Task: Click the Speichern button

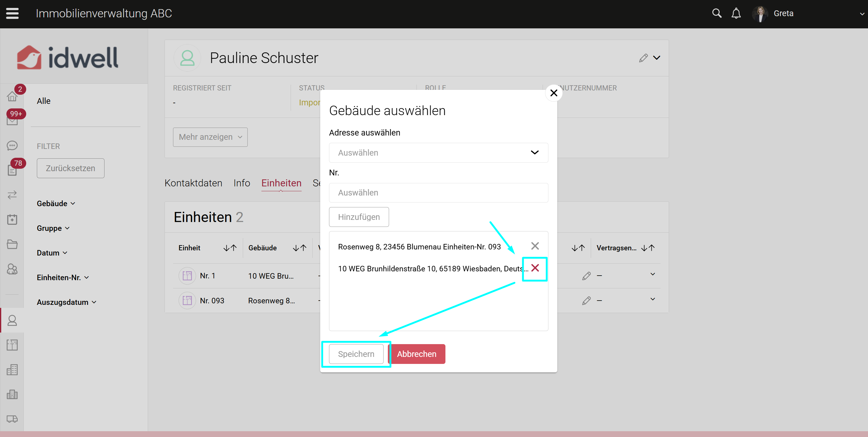Action: point(356,354)
